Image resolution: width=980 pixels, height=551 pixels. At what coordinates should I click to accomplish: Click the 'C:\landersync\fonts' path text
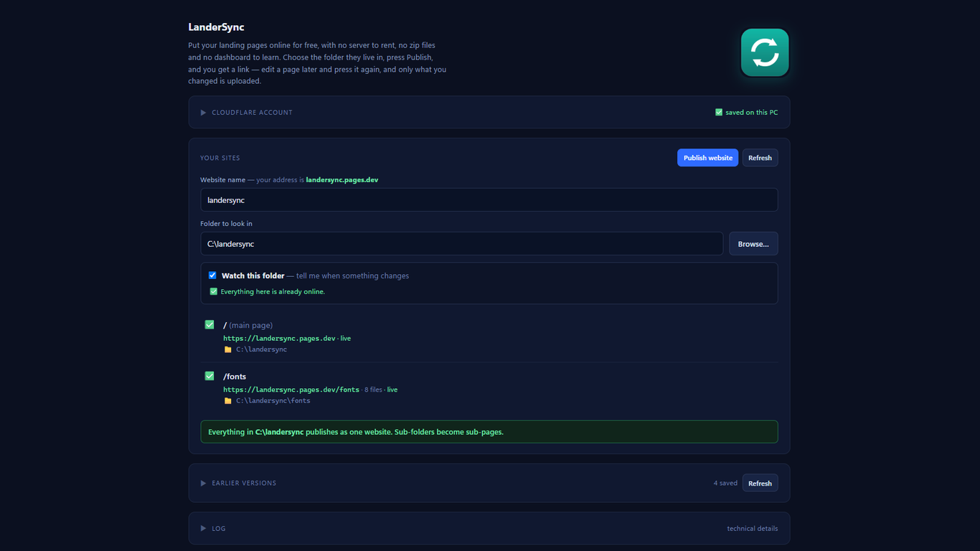click(x=273, y=401)
